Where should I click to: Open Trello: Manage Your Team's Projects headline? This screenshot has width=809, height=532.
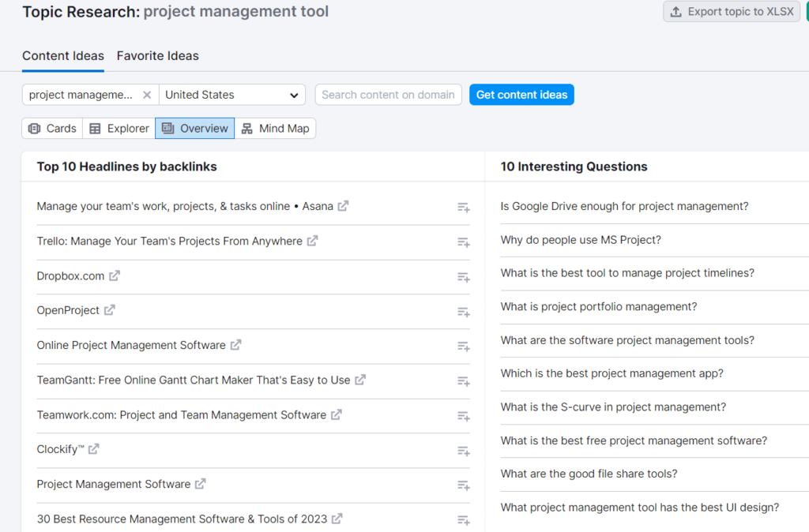[x=169, y=242]
